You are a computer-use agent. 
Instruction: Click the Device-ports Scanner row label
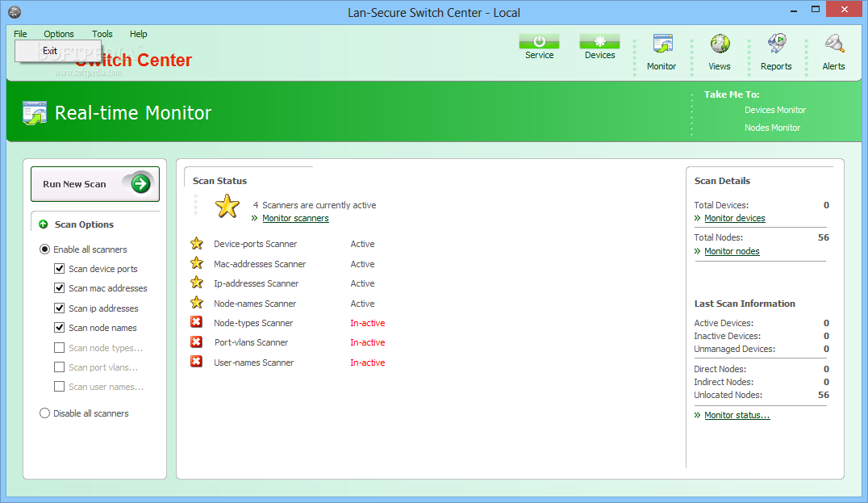tap(255, 244)
